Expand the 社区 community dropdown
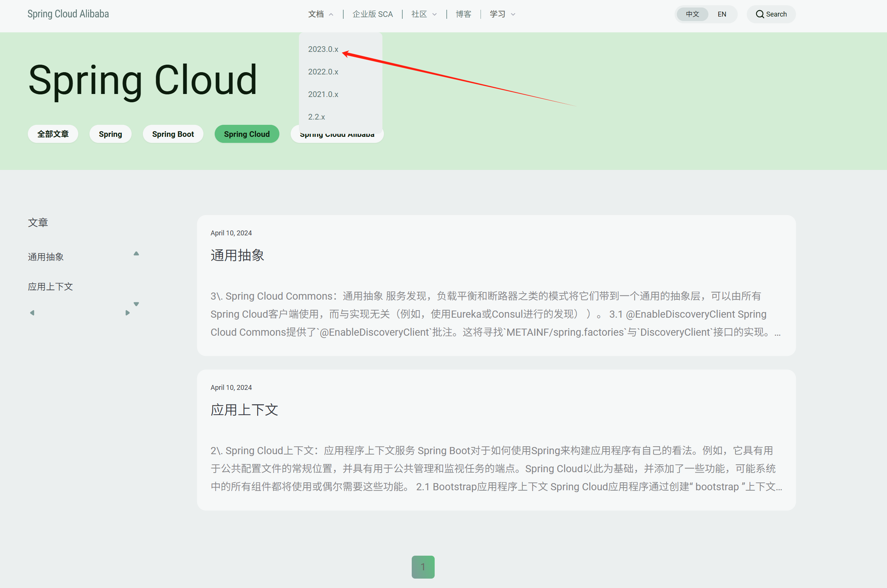The height and width of the screenshot is (588, 887). (424, 14)
